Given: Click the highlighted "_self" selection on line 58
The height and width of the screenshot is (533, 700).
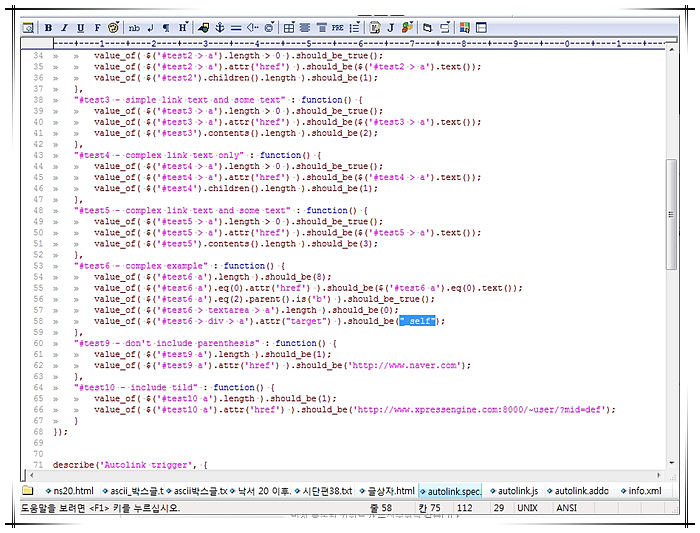Looking at the screenshot, I should (x=417, y=321).
